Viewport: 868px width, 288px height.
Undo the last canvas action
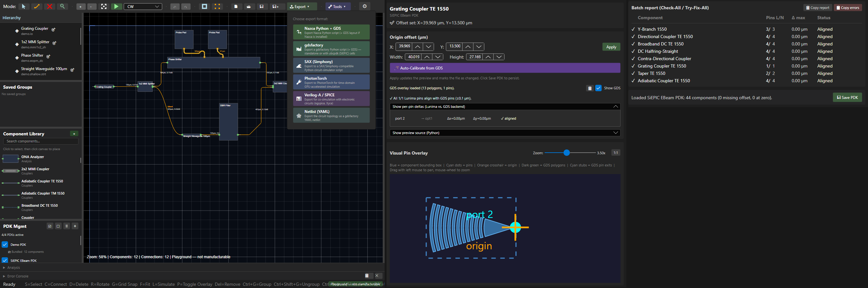click(x=175, y=6)
